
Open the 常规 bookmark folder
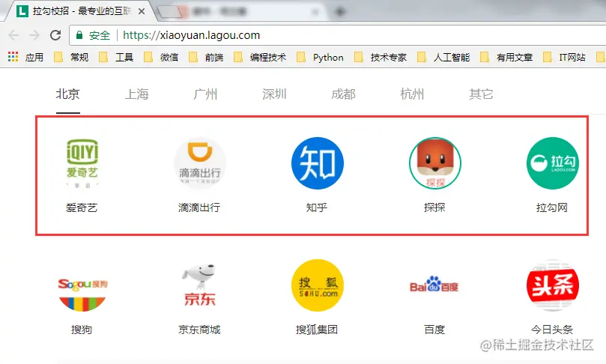(71, 57)
